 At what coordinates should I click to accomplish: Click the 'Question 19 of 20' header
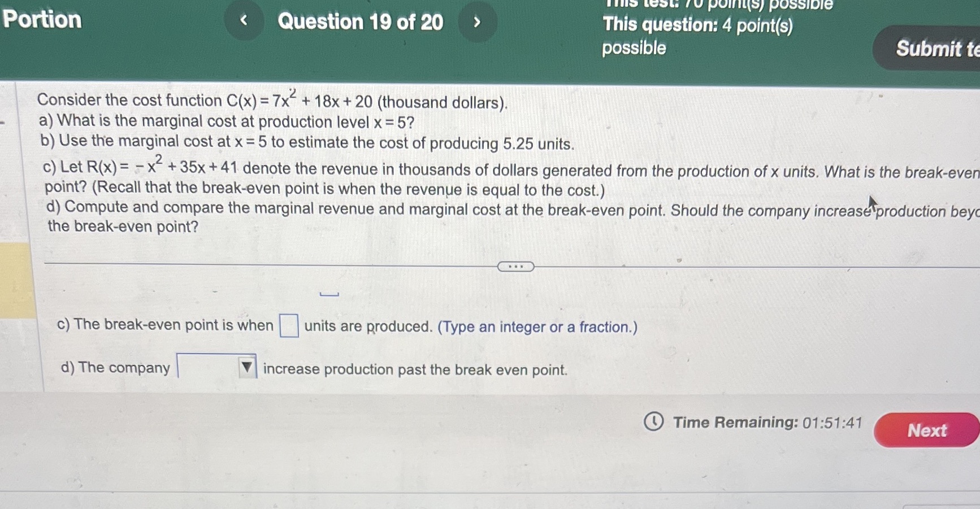(362, 22)
